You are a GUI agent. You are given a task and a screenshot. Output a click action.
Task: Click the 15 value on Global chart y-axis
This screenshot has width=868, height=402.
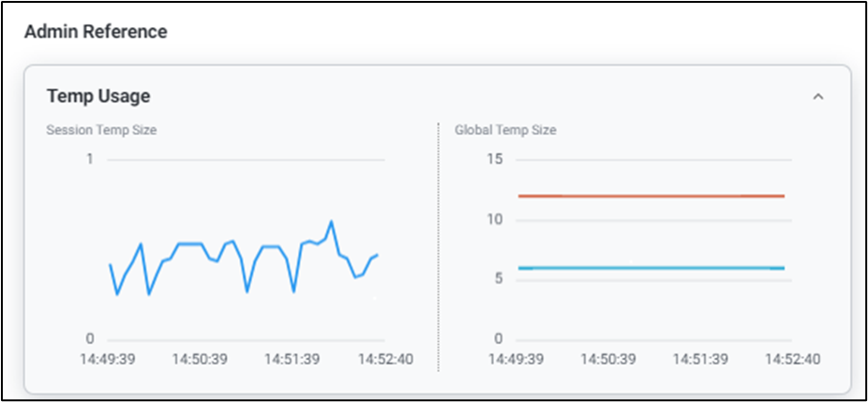(494, 159)
